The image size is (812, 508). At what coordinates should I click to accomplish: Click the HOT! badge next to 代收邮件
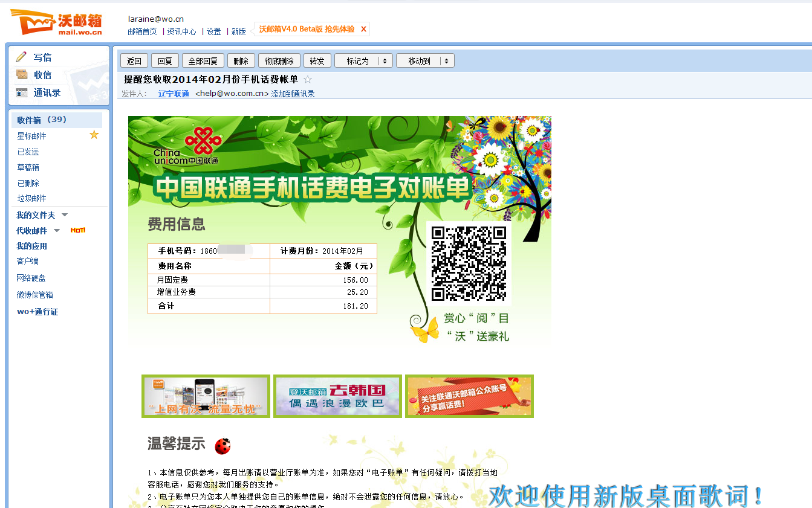(x=78, y=230)
